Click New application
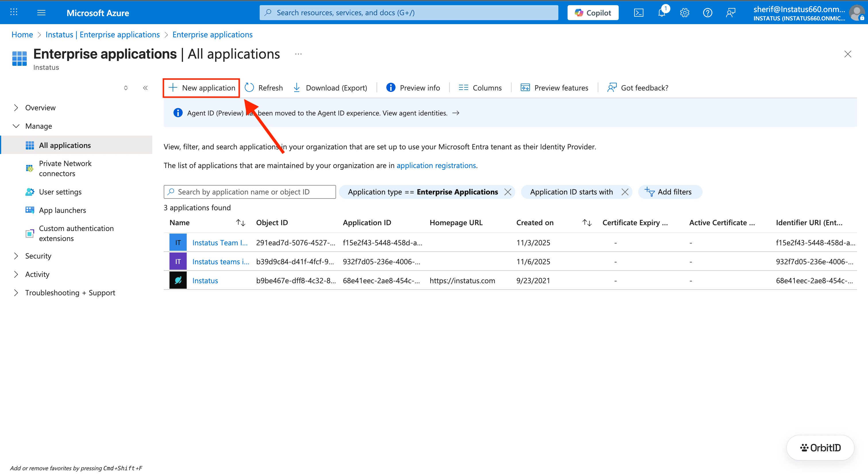 click(x=202, y=88)
